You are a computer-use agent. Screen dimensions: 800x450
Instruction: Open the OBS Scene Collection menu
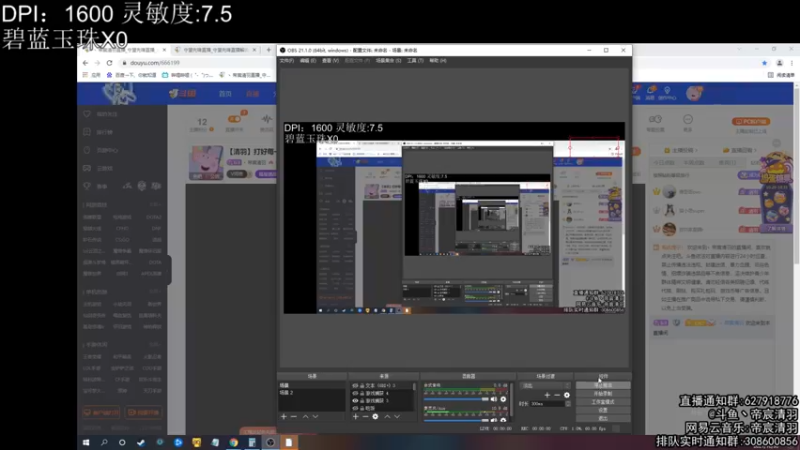coord(388,61)
